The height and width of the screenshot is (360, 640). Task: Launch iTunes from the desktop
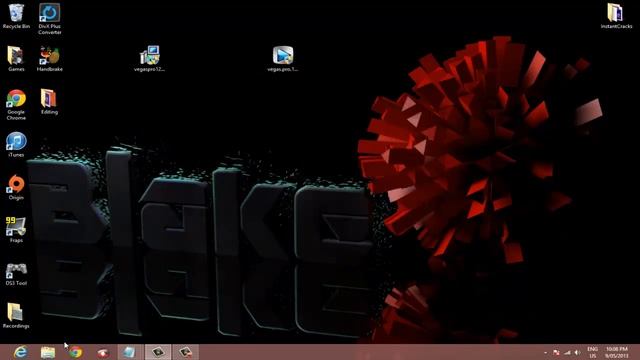tap(16, 144)
